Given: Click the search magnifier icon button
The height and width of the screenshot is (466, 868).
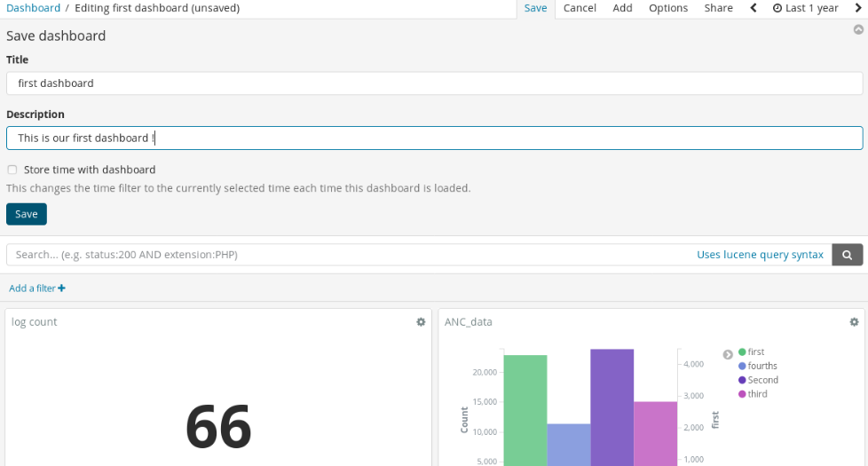Looking at the screenshot, I should point(847,255).
